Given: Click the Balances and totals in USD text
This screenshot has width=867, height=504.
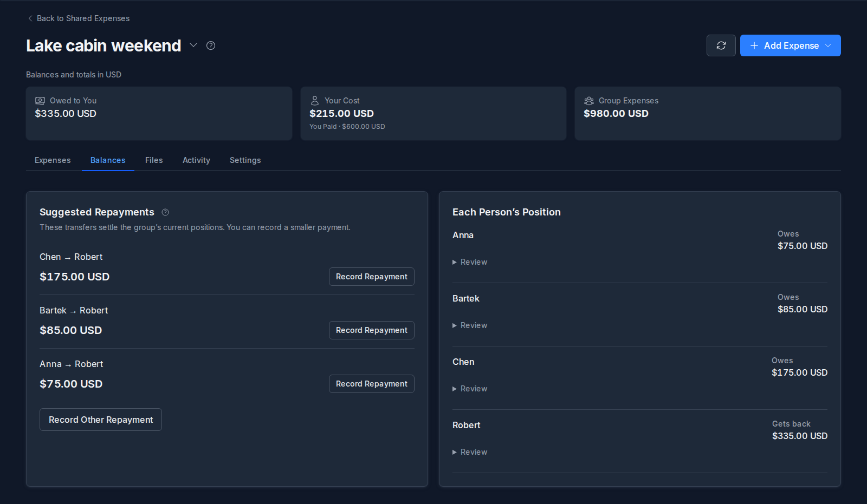Looking at the screenshot, I should tap(74, 75).
